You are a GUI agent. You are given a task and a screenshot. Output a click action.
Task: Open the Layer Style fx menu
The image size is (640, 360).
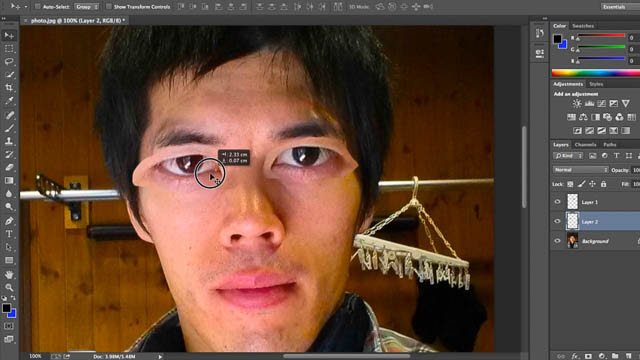pyautogui.click(x=575, y=356)
